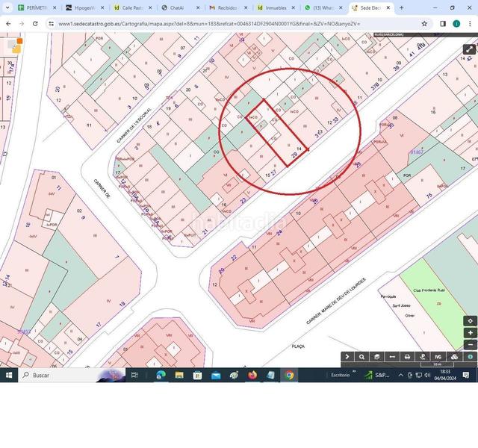This screenshot has height=448, width=478.
Task: Print the cadastral map
Action: (x=407, y=357)
